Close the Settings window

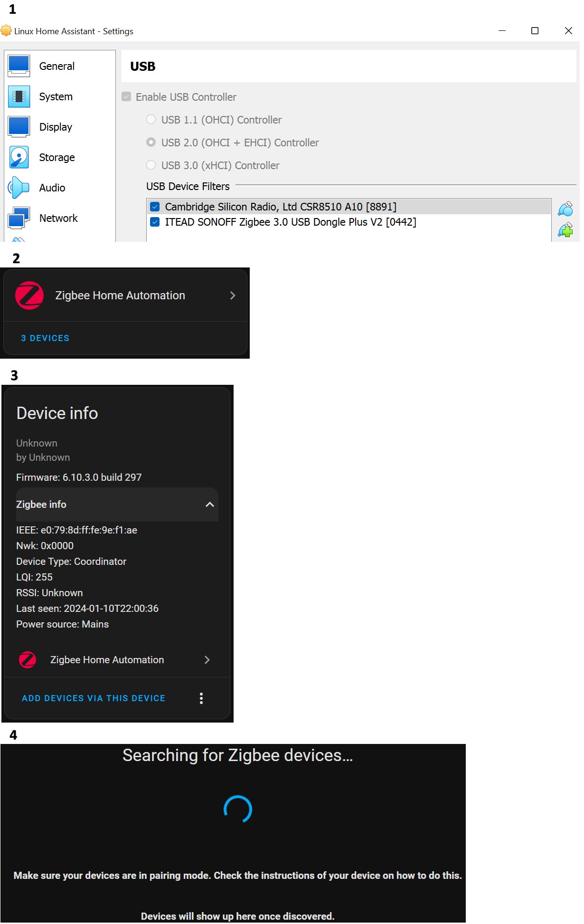pyautogui.click(x=568, y=31)
